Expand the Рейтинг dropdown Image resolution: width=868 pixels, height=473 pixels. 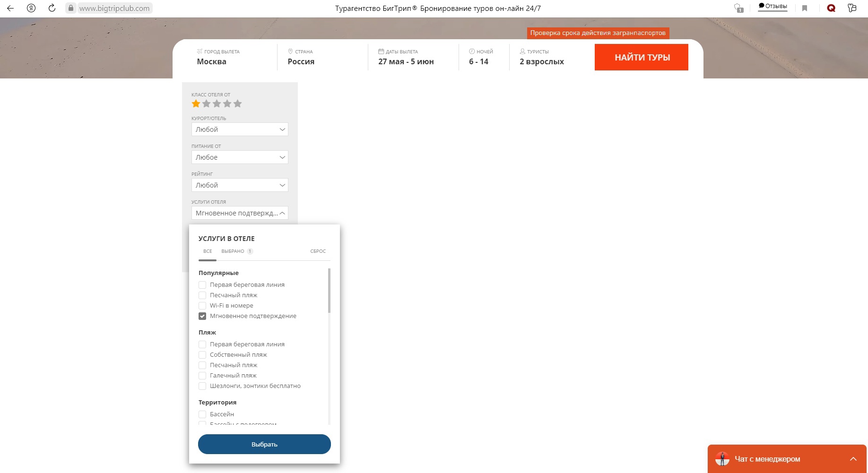coord(240,185)
